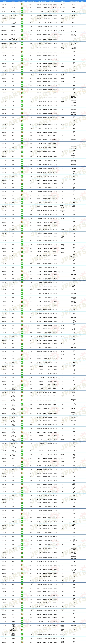The height and width of the screenshot is (644, 86).
Task: Click the 'V60' model cell
Action: (13, 481)
